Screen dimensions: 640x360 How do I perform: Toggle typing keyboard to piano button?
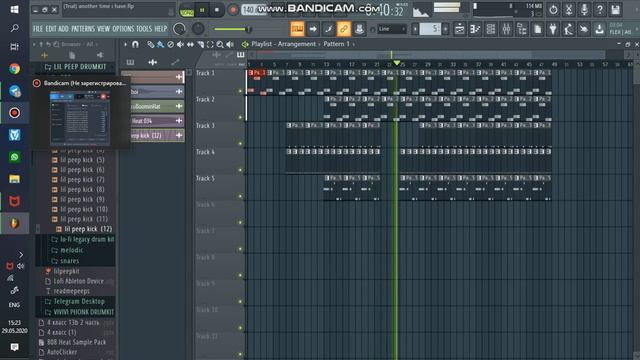297,29
